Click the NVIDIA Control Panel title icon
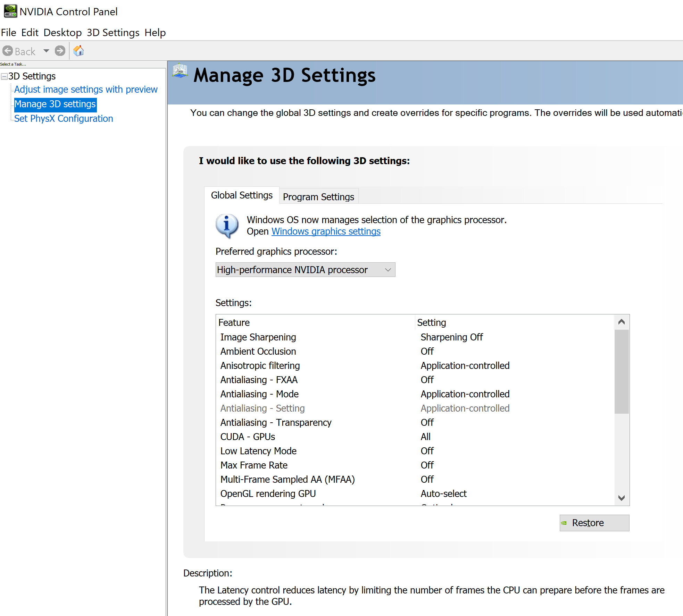This screenshot has width=683, height=616. point(10,11)
